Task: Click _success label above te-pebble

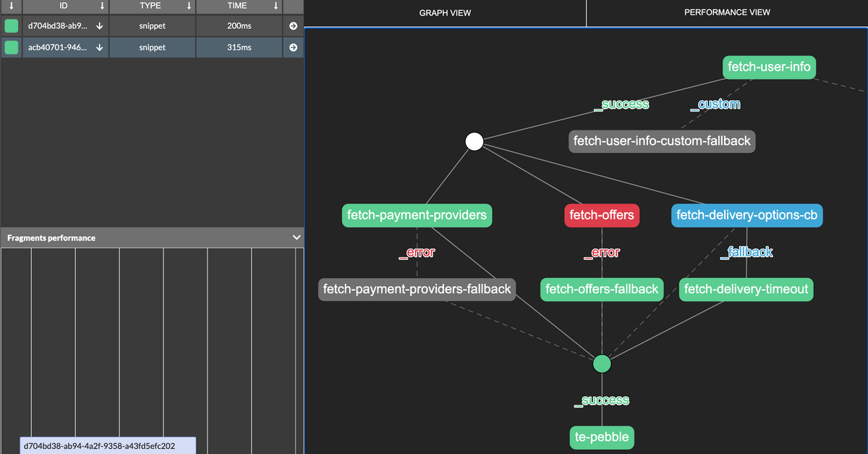Action: tap(602, 400)
